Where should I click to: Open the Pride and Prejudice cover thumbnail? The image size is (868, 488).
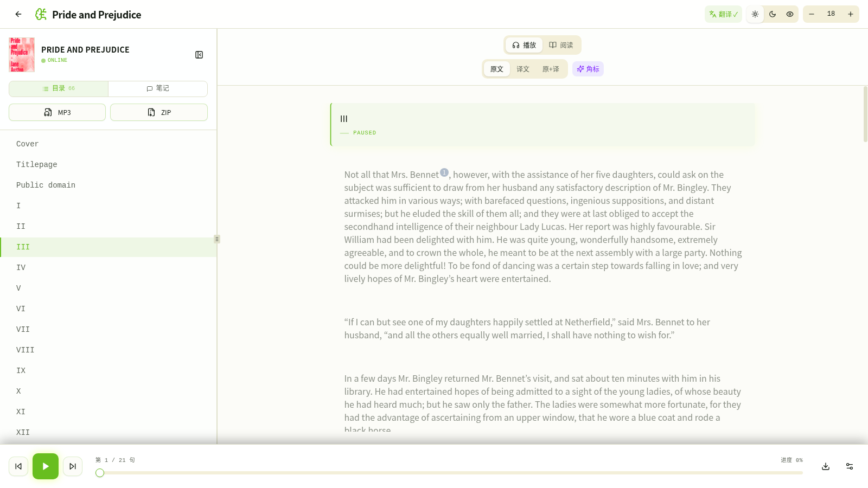pos(22,55)
